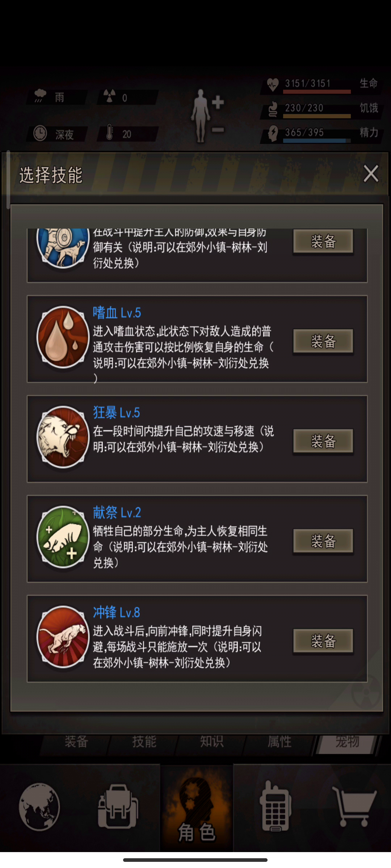Equip the 冲锋 Lv.8 skill

coord(323,641)
